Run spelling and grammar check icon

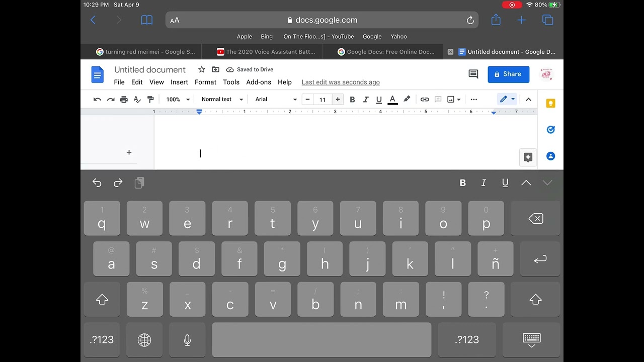click(137, 100)
